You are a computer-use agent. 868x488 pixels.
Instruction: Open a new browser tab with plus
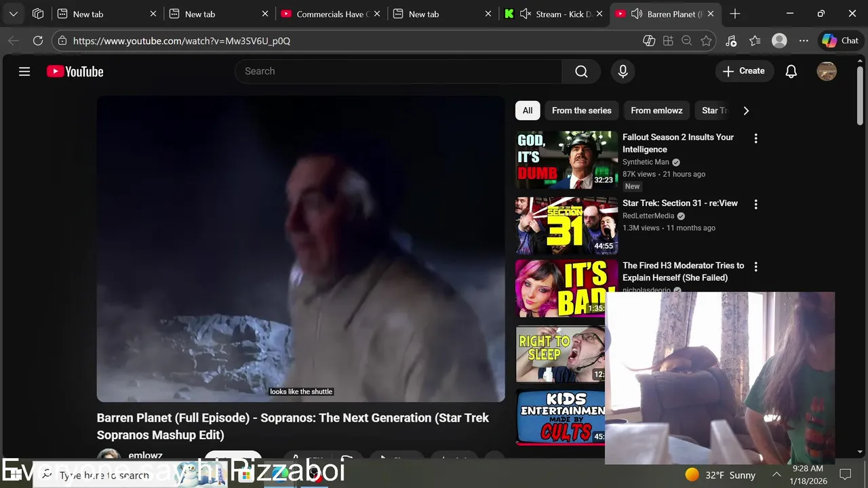coord(735,14)
